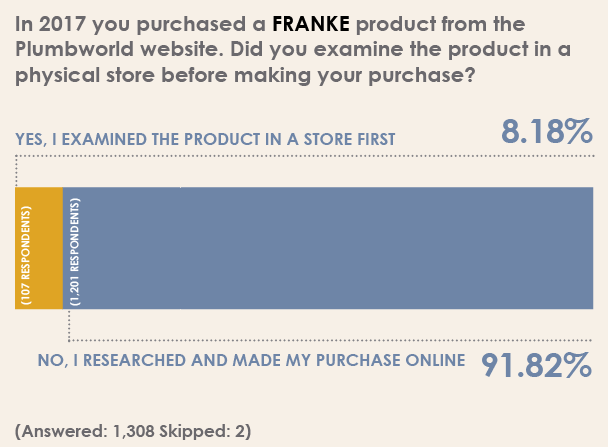The width and height of the screenshot is (610, 447).
Task: Select the 91.82% percentage figure
Action: [x=536, y=365]
